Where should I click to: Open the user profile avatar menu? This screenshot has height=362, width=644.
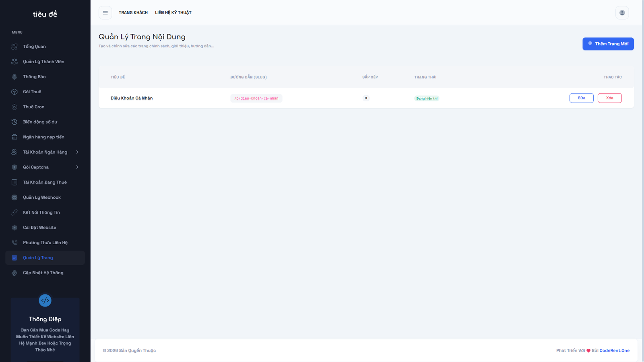pos(622,13)
